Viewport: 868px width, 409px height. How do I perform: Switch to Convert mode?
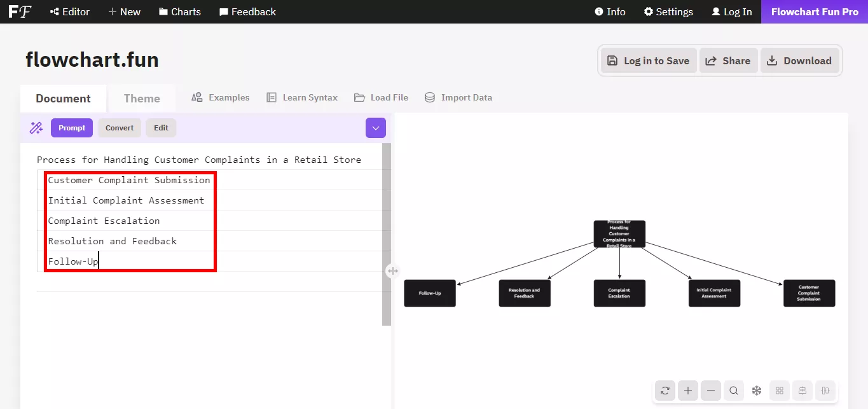click(x=119, y=128)
